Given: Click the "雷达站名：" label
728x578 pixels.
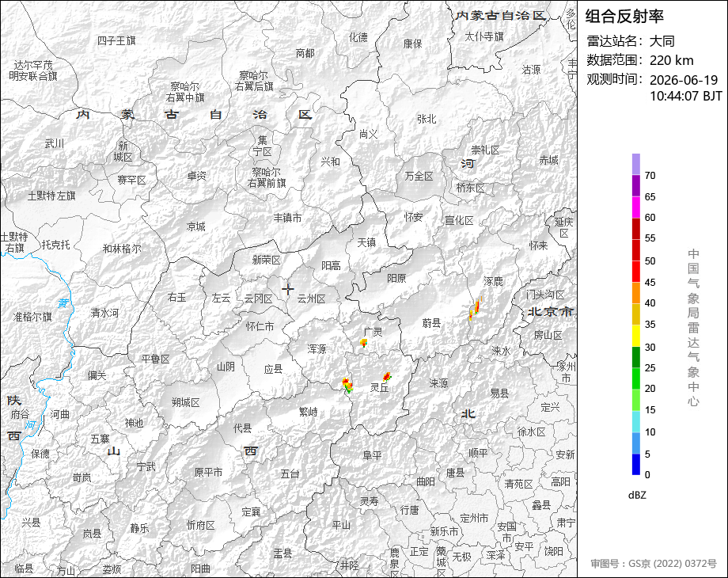Looking at the screenshot, I should point(616,41).
